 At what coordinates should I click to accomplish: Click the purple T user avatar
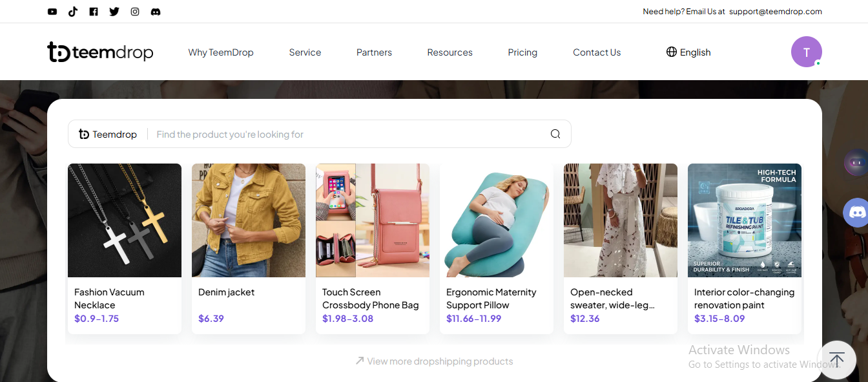point(807,52)
